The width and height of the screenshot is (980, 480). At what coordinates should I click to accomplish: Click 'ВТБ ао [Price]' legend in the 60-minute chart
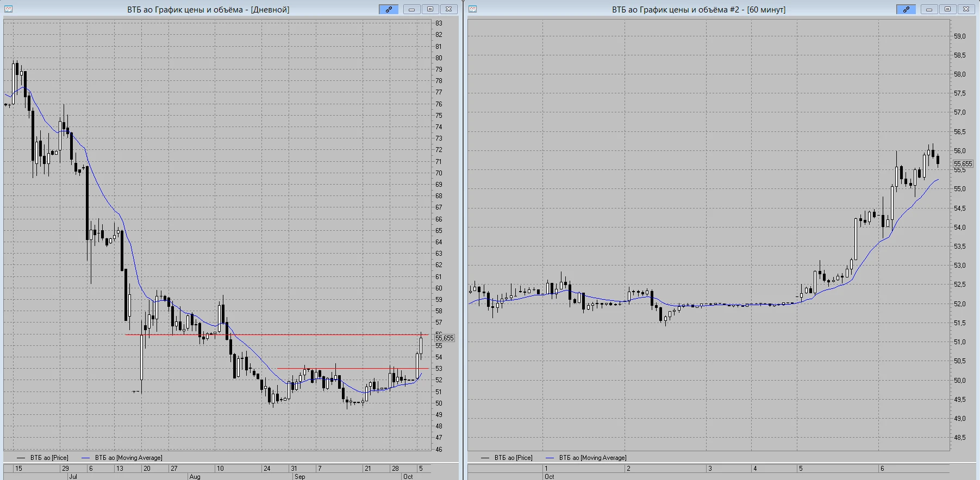pyautogui.click(x=514, y=458)
